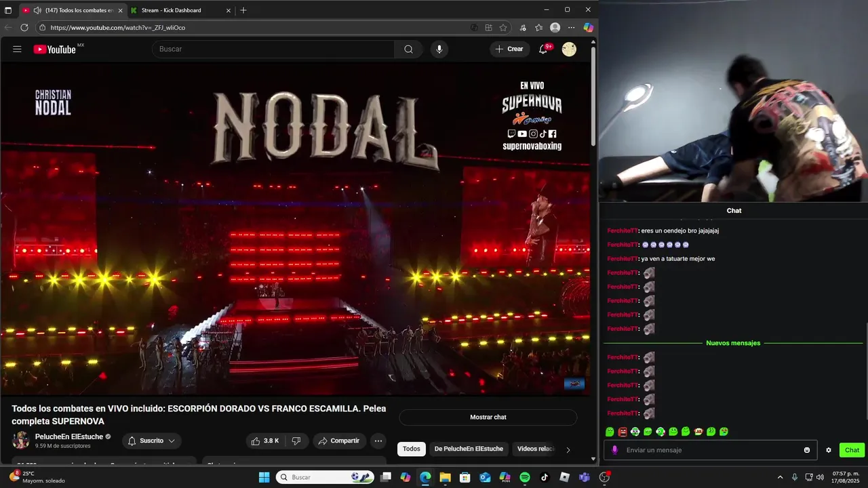Insert the red angry emote
Screen dimensions: 868x488
point(623,432)
